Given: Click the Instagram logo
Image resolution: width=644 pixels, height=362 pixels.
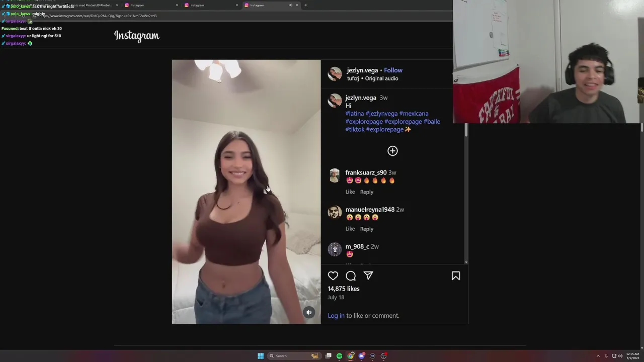Looking at the screenshot, I should [137, 36].
